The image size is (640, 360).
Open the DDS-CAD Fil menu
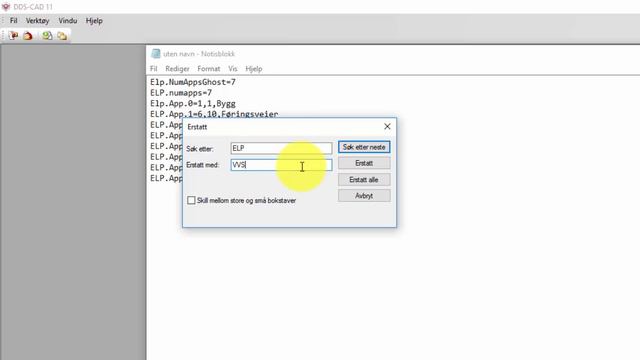13,21
